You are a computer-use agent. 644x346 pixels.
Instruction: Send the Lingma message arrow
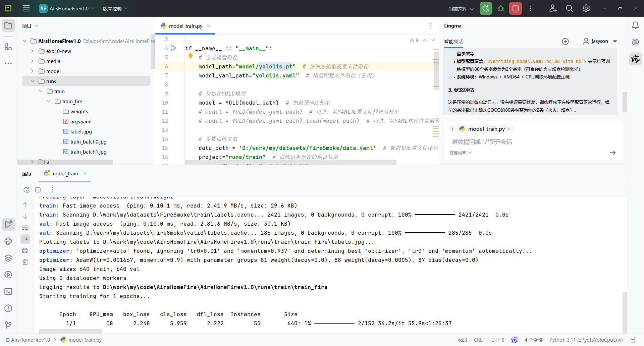[x=612, y=153]
